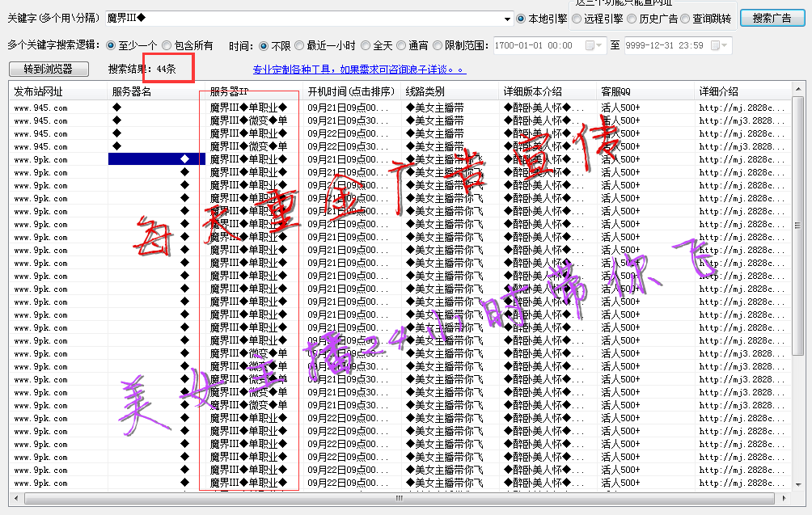The height and width of the screenshot is (515, 812).
Task: Click the 转到浏览器 button
Action: pyautogui.click(x=49, y=69)
